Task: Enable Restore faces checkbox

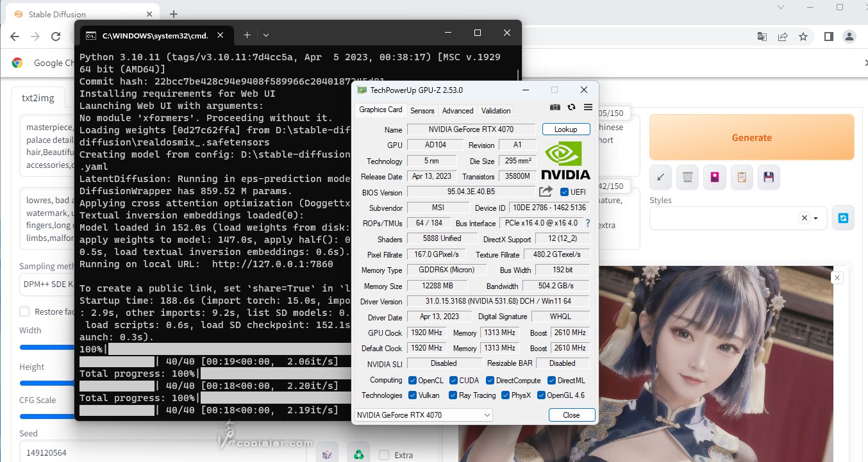Action: click(x=24, y=312)
